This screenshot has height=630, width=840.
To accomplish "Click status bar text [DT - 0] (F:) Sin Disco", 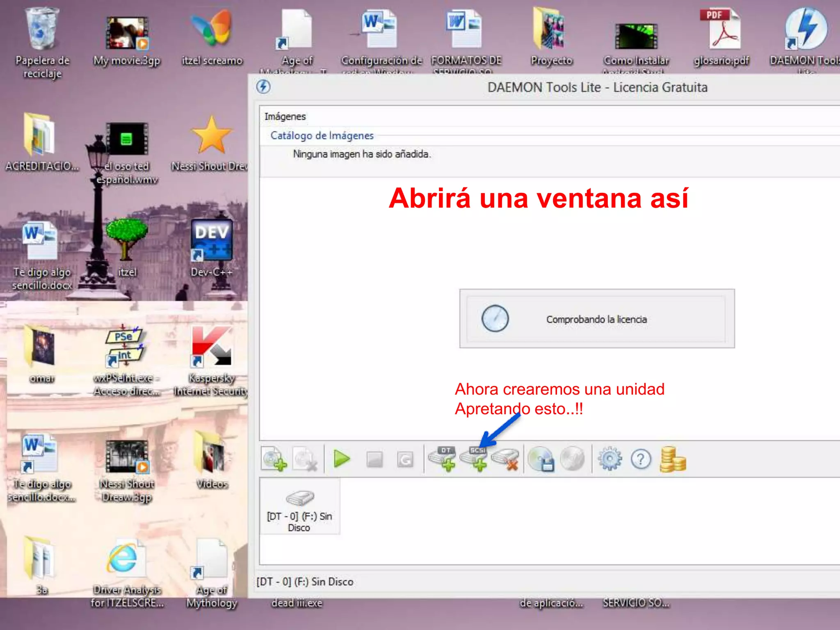I will pyautogui.click(x=305, y=582).
